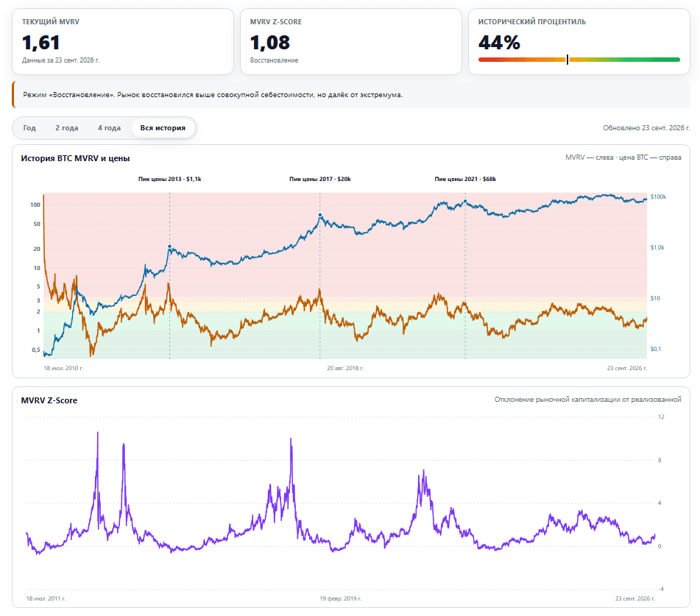The height and width of the screenshot is (616, 700).
Task: Click the История BTC MVRV и цены title
Action: pyautogui.click(x=75, y=158)
